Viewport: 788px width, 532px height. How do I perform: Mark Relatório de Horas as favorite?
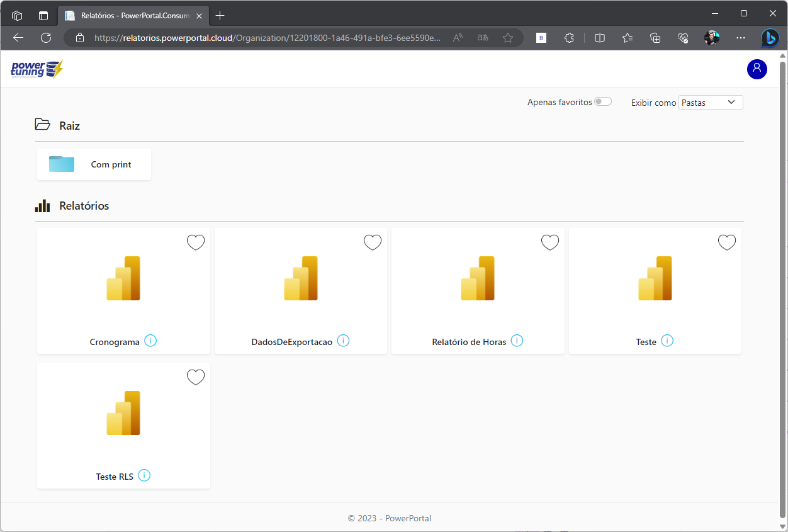(x=550, y=242)
